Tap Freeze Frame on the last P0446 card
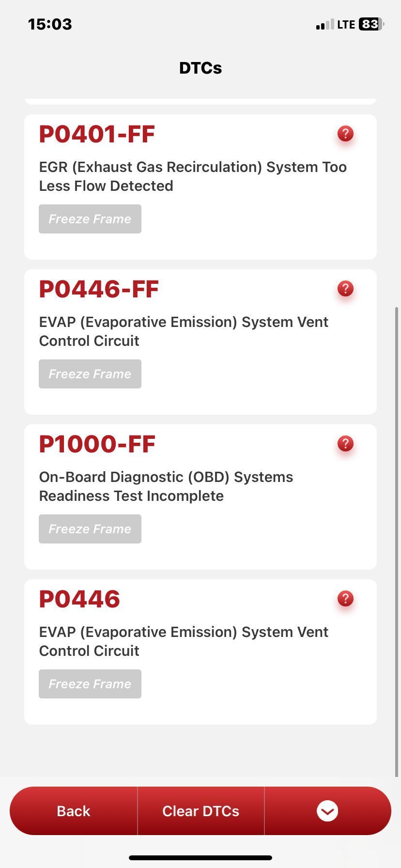 point(90,684)
